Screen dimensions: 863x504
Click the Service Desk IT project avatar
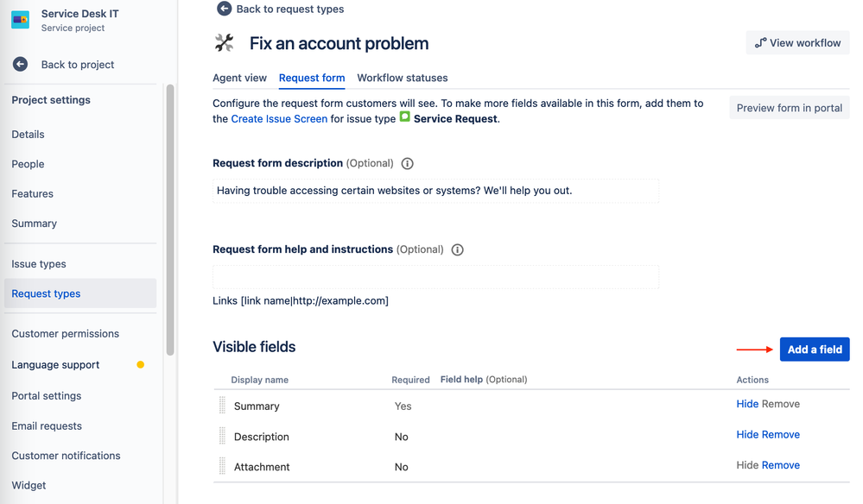21,20
